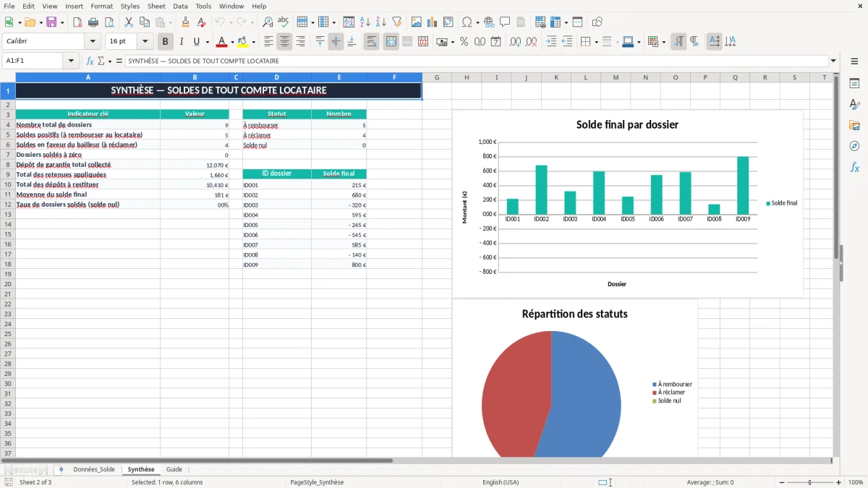Switch to the Guide sheet tab
Image resolution: width=868 pixels, height=488 pixels.
pos(174,469)
